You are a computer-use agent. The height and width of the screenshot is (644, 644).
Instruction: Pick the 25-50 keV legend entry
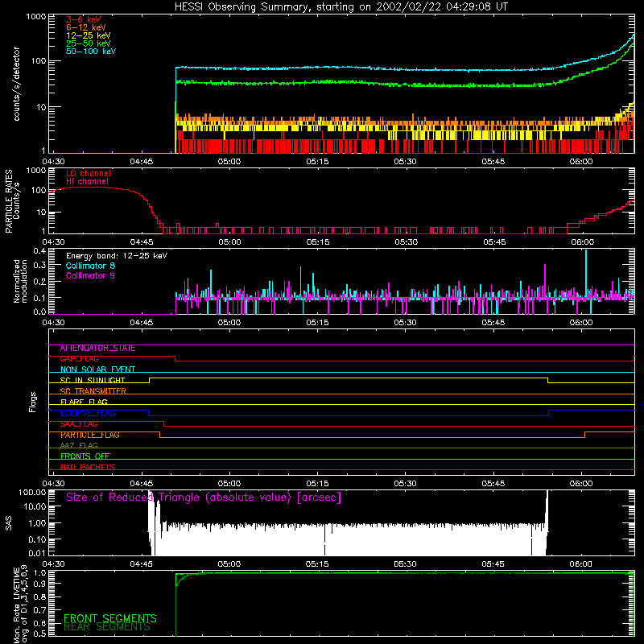click(x=89, y=43)
